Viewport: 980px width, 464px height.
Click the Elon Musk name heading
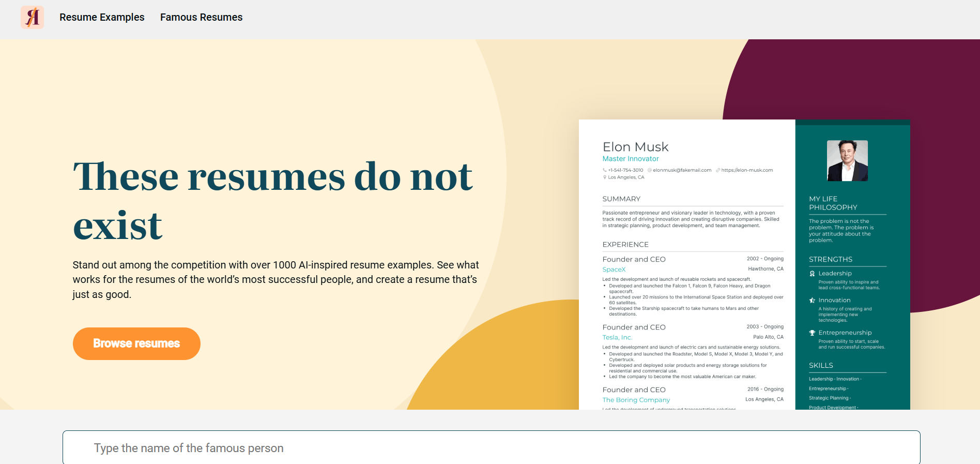coord(635,147)
